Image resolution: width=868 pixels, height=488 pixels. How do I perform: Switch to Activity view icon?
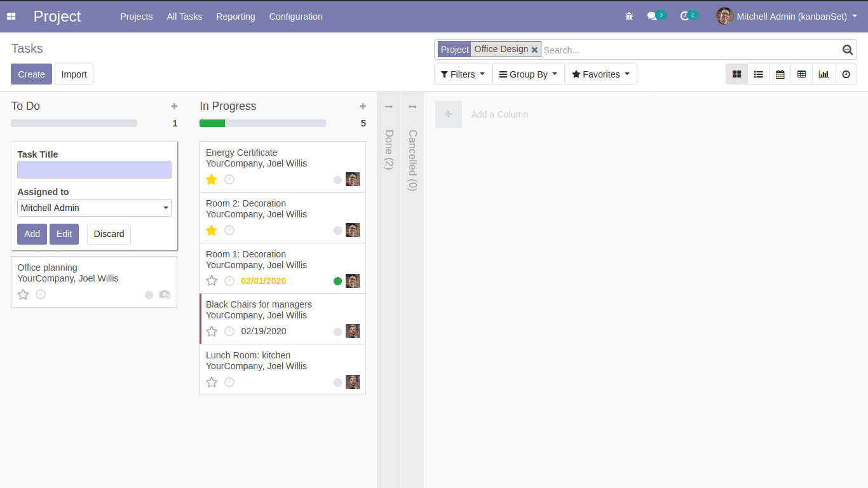pyautogui.click(x=846, y=74)
